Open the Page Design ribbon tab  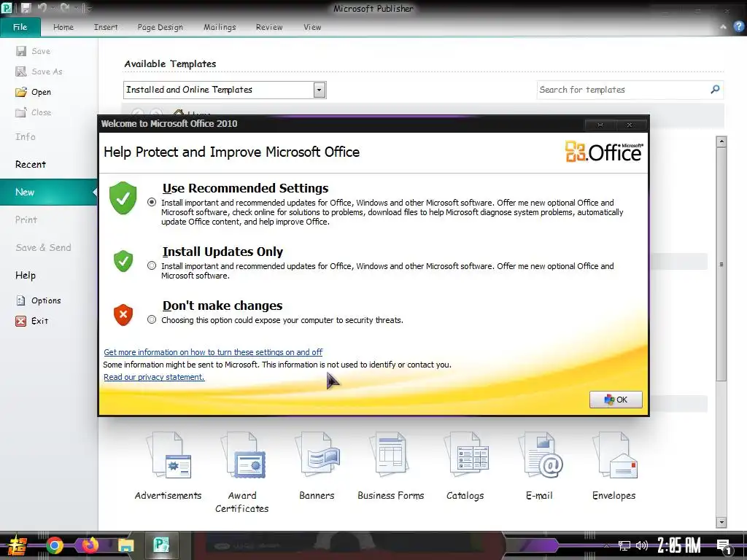click(160, 27)
